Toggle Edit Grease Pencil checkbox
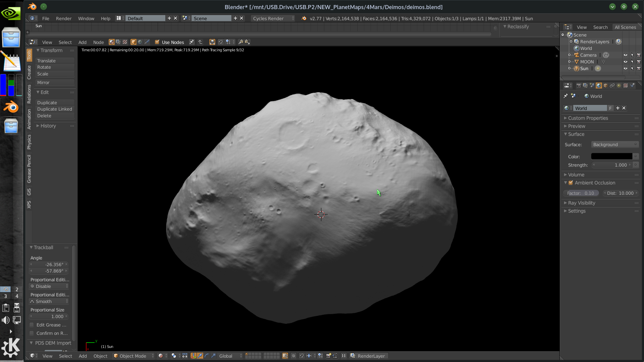The width and height of the screenshot is (644, 362). pyautogui.click(x=32, y=325)
